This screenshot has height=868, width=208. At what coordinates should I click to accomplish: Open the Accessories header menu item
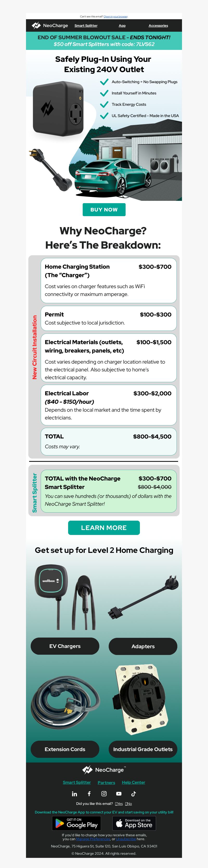pos(158,26)
